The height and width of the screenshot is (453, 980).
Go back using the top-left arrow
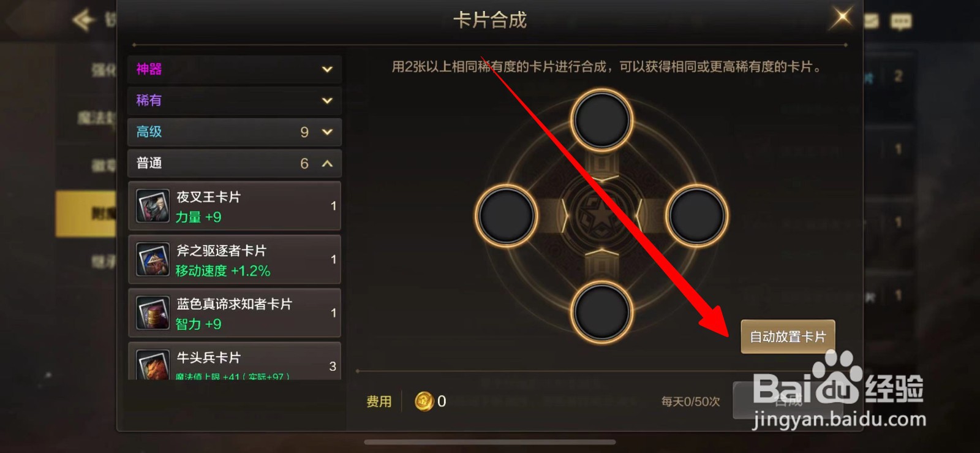pyautogui.click(x=84, y=20)
